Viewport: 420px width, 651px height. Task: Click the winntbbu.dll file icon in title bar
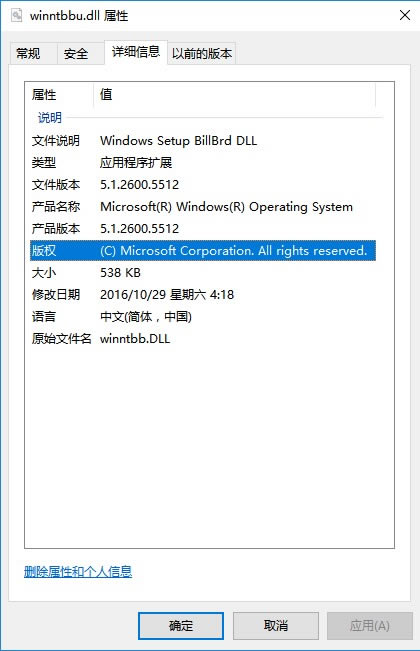(x=17, y=16)
